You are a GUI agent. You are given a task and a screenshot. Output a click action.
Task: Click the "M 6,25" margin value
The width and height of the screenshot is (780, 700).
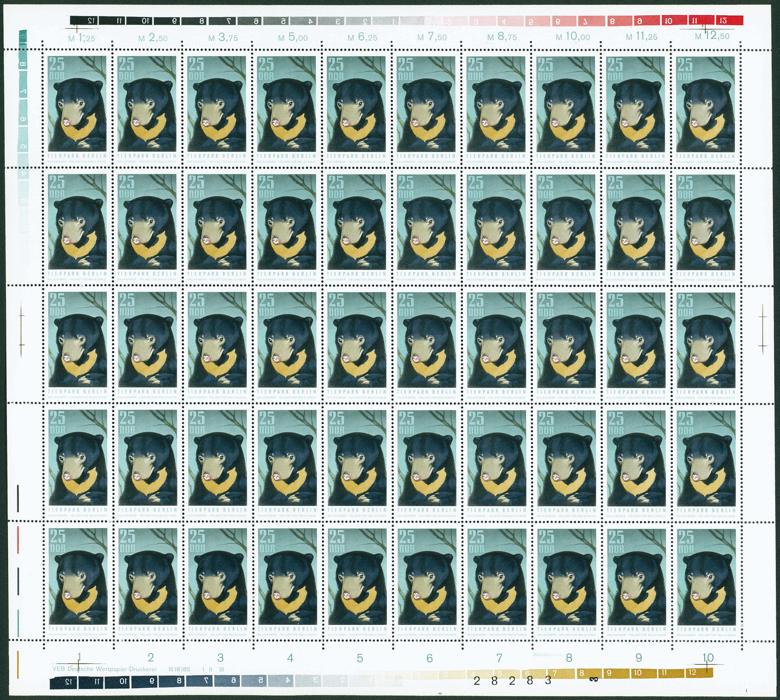362,37
